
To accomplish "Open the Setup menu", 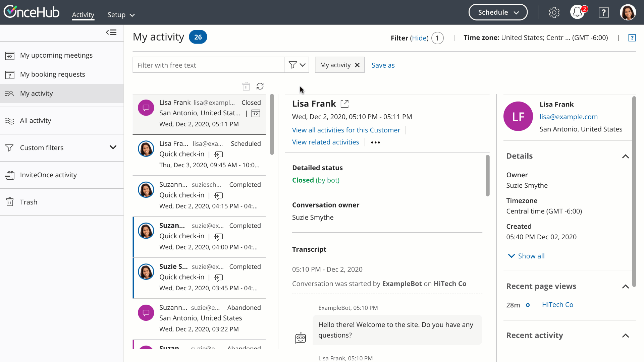I will [121, 15].
